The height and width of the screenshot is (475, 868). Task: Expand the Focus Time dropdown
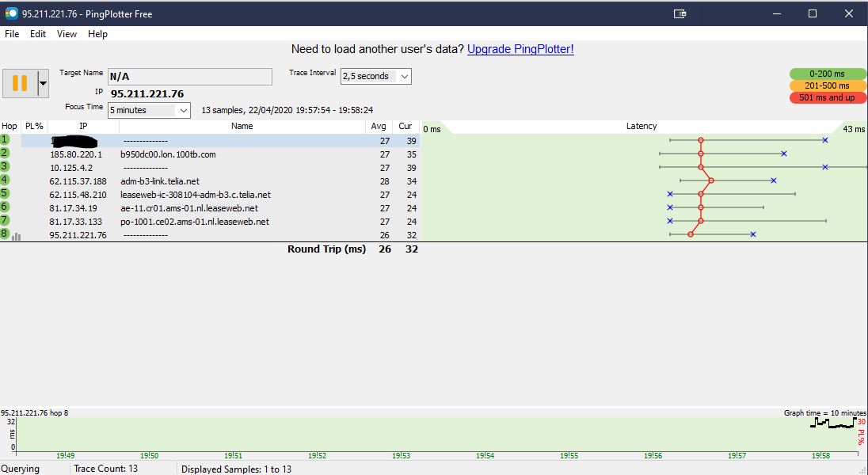coord(184,110)
